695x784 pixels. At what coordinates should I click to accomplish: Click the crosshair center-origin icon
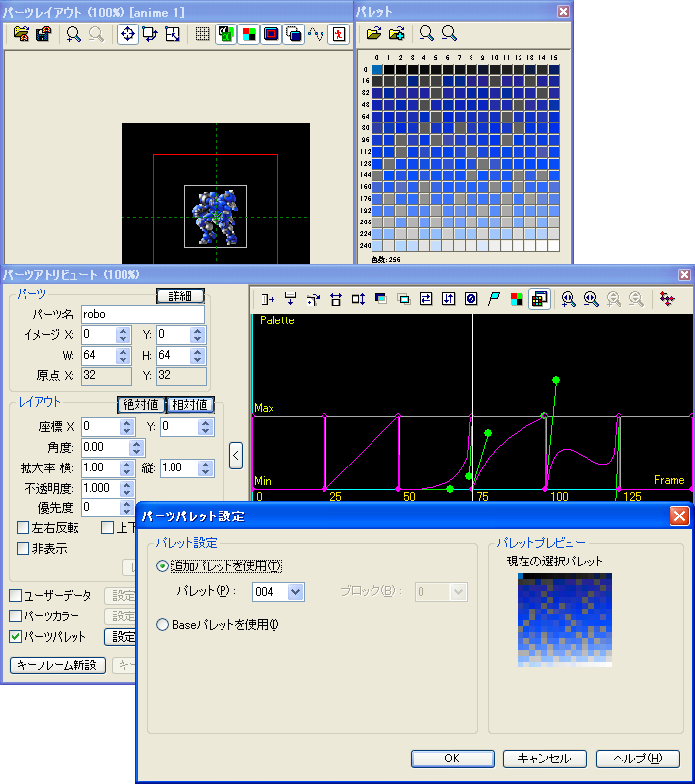pyautogui.click(x=126, y=34)
